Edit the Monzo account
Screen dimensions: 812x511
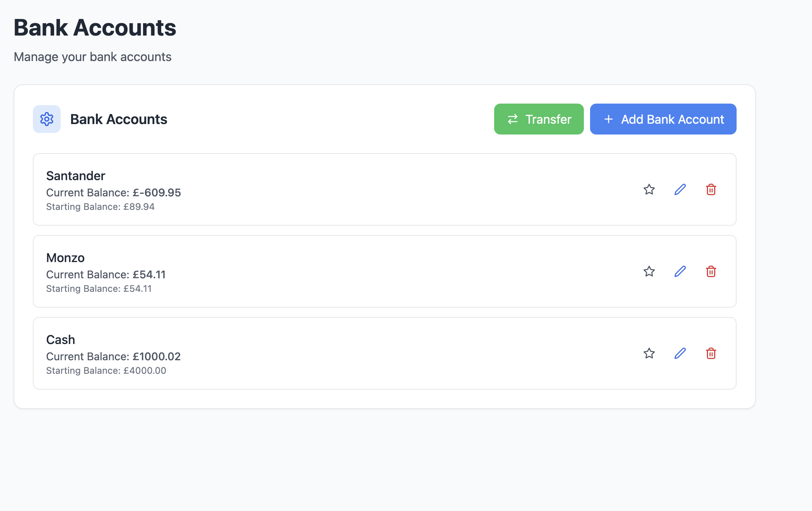click(x=680, y=271)
